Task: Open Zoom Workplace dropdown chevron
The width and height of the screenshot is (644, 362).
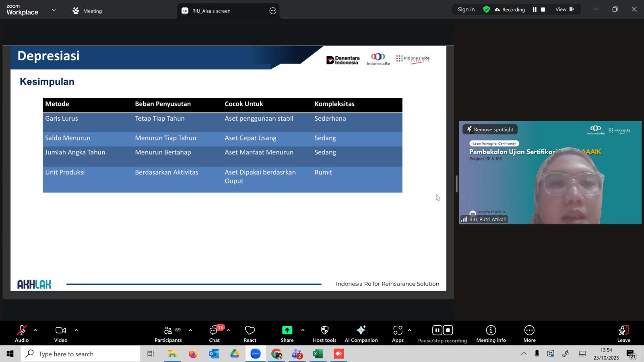Action: pos(54,10)
